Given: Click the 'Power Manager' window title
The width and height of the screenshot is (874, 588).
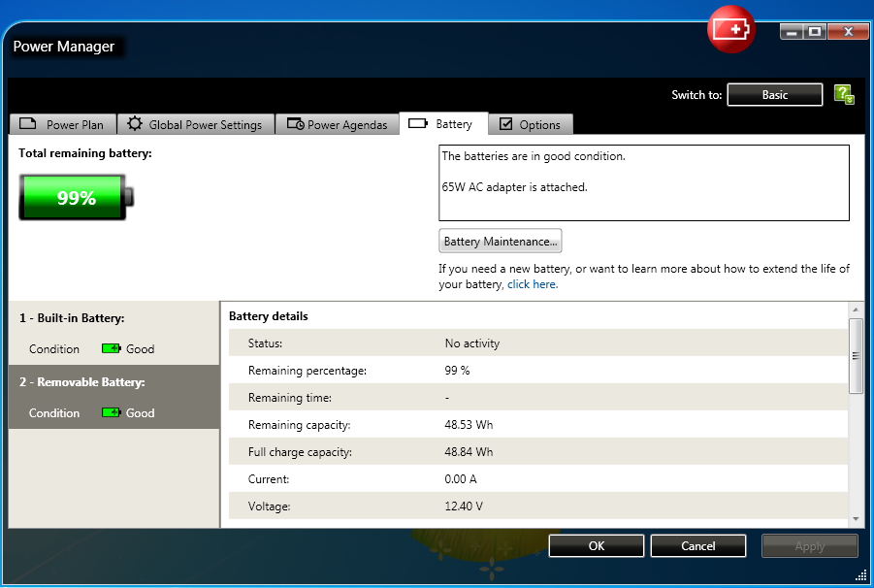Looking at the screenshot, I should [x=64, y=47].
